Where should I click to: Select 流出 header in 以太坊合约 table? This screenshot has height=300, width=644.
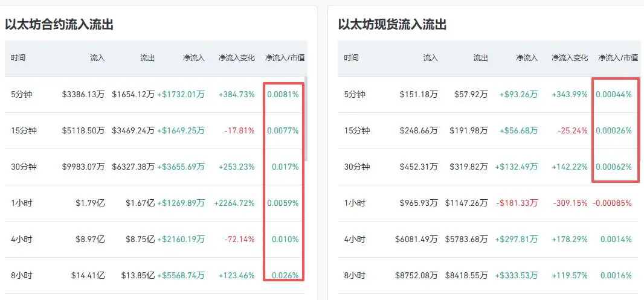tap(147, 58)
